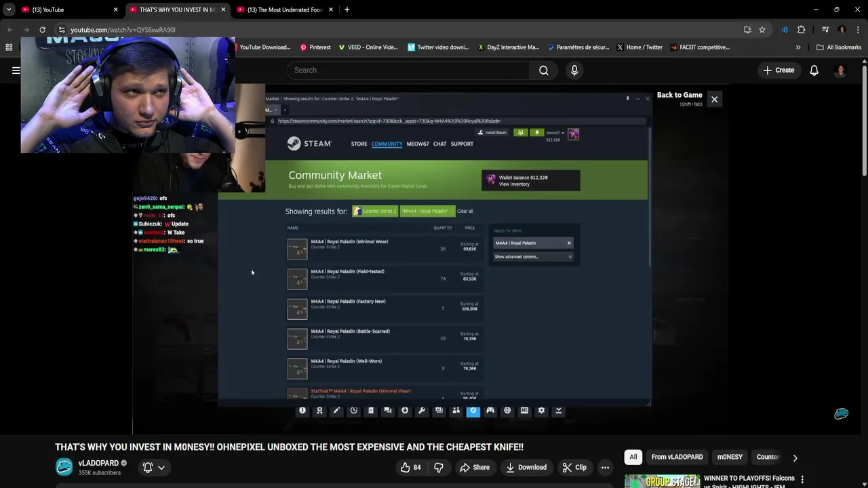Open Chrome media controls icon
This screenshot has width=868, height=488.
pyautogui.click(x=825, y=30)
